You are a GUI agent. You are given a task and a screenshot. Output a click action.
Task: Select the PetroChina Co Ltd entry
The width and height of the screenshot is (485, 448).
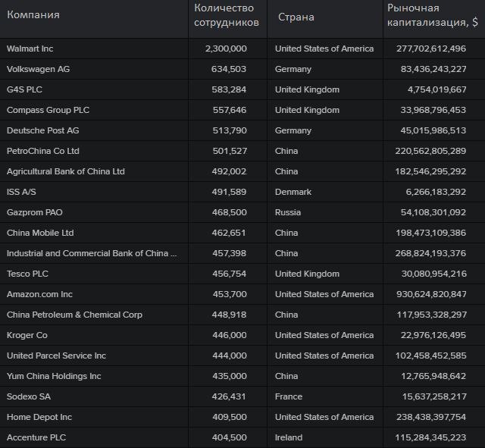click(43, 151)
